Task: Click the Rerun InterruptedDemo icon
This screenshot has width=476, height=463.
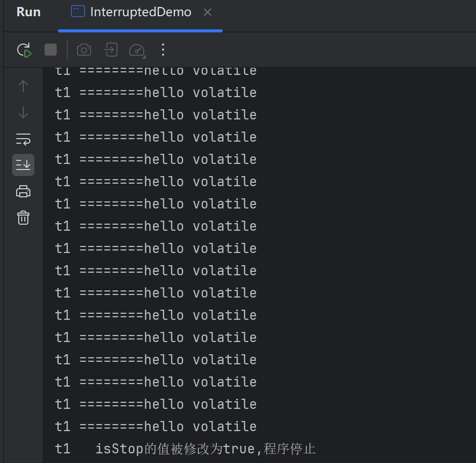Action: [x=24, y=50]
